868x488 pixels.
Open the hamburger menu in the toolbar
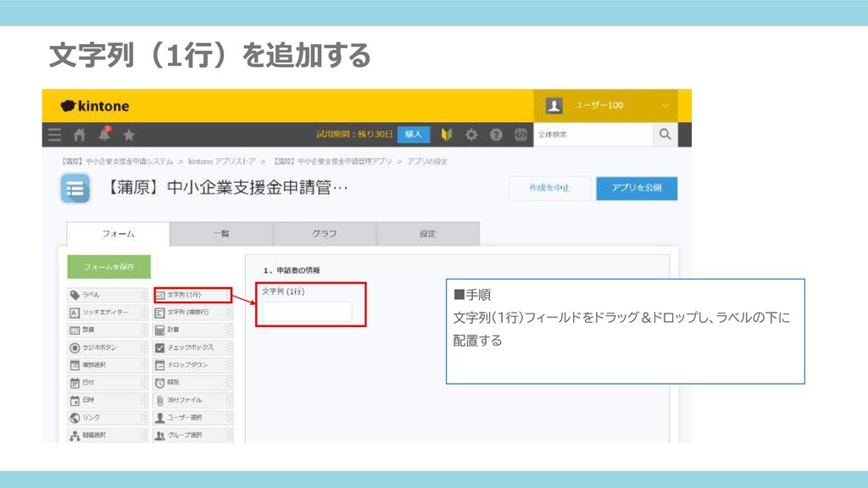pyautogui.click(x=54, y=135)
